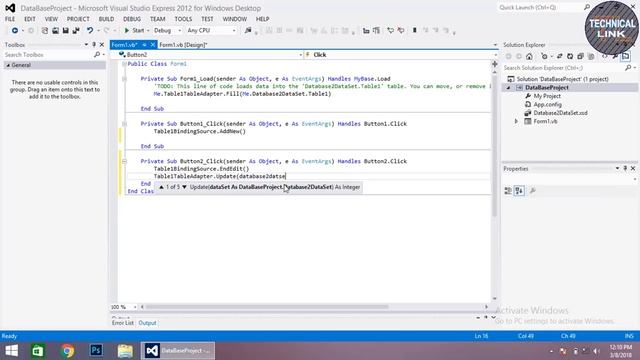Click Sync with Active Document icon
Viewport: 640px width, 360px height.
[x=560, y=56]
